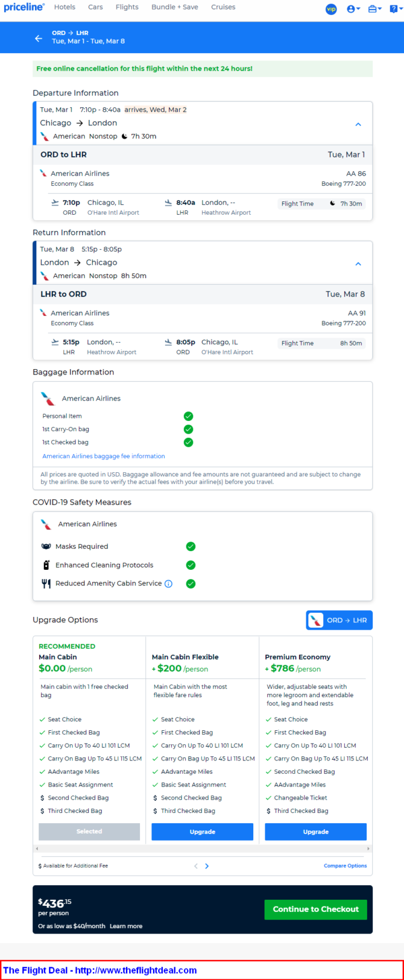Click American Airlines logo in COVID-19 section

pyautogui.click(x=46, y=524)
